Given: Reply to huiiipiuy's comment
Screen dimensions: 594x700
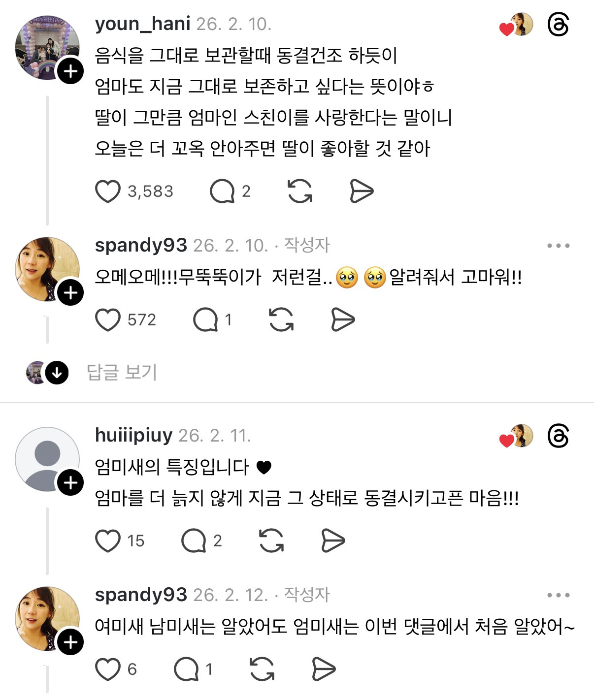Looking at the screenshot, I should (x=194, y=541).
